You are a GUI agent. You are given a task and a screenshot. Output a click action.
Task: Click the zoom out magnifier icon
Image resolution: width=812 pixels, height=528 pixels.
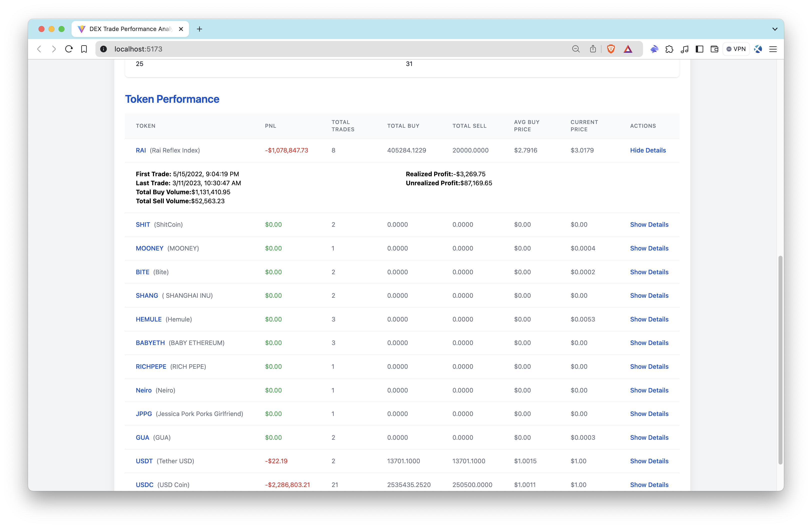(576, 49)
